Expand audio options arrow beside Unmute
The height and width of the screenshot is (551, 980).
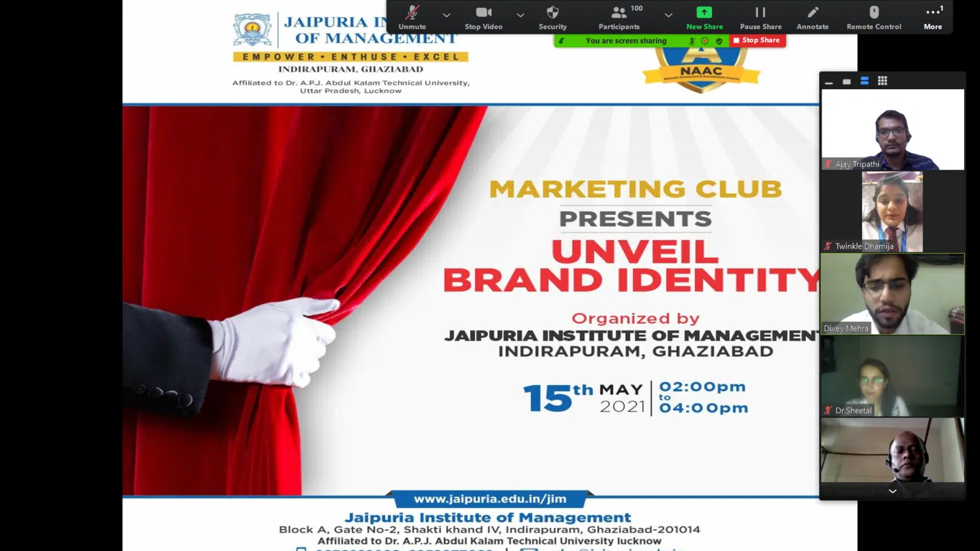447,15
